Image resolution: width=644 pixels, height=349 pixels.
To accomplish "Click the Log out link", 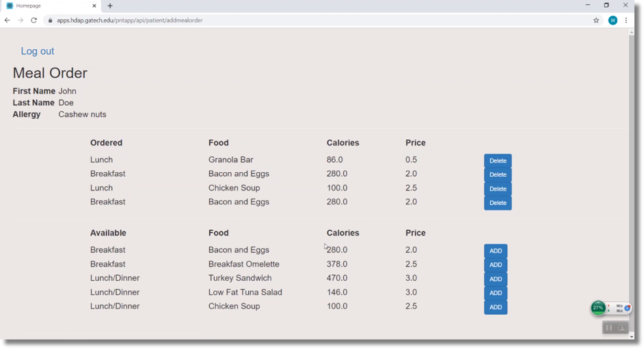I will click(x=37, y=51).
